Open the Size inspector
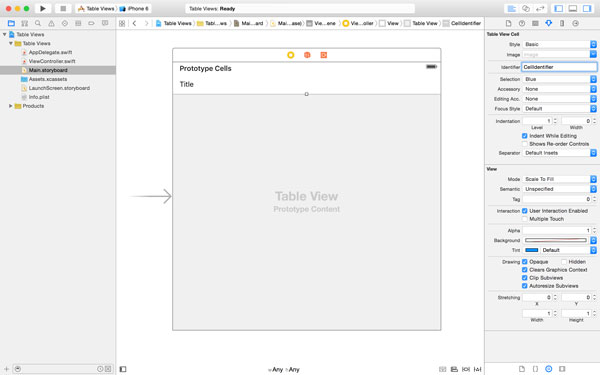The height and width of the screenshot is (375, 600). coord(562,23)
